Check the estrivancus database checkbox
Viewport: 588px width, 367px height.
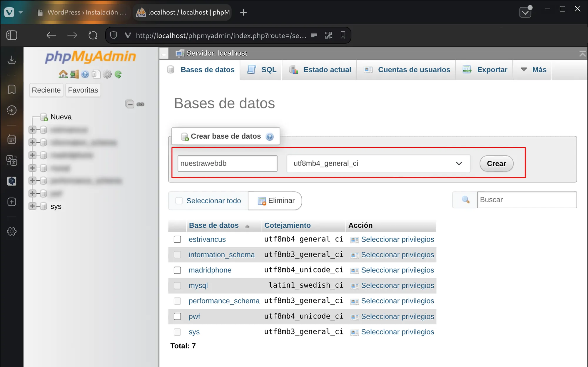click(x=177, y=239)
